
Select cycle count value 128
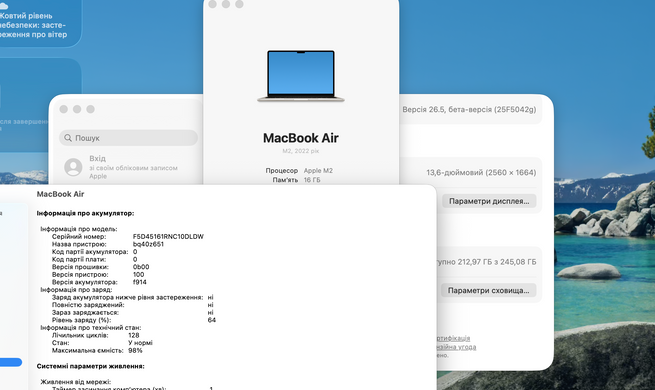tap(134, 335)
